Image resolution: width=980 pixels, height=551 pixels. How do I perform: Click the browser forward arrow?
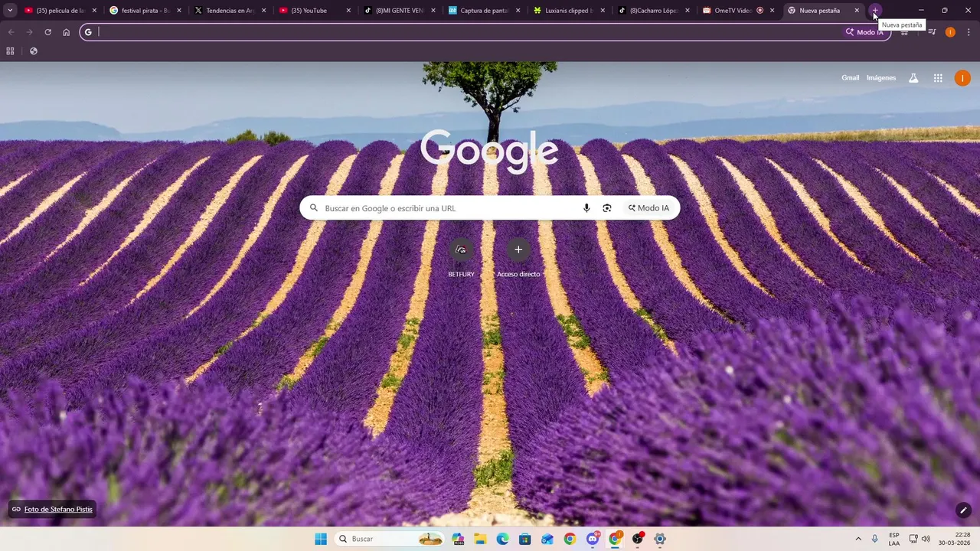pyautogui.click(x=29, y=32)
